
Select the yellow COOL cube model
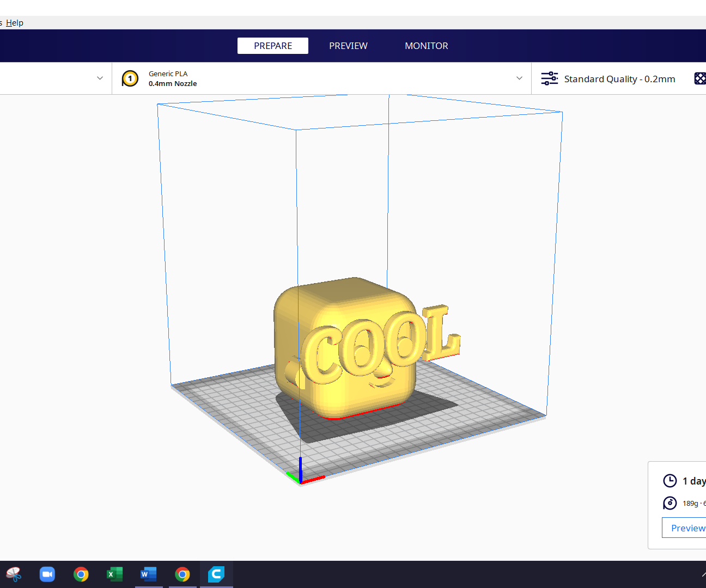coord(367,348)
